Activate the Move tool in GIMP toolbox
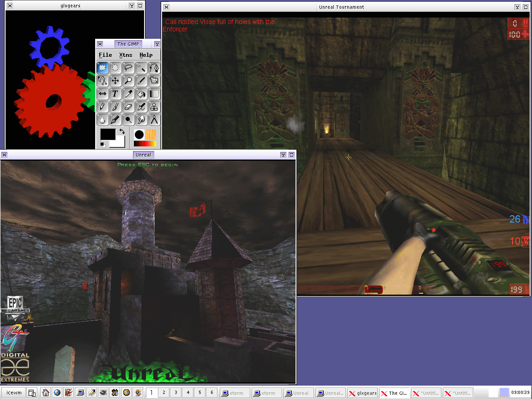The width and height of the screenshot is (532, 399). point(115,81)
